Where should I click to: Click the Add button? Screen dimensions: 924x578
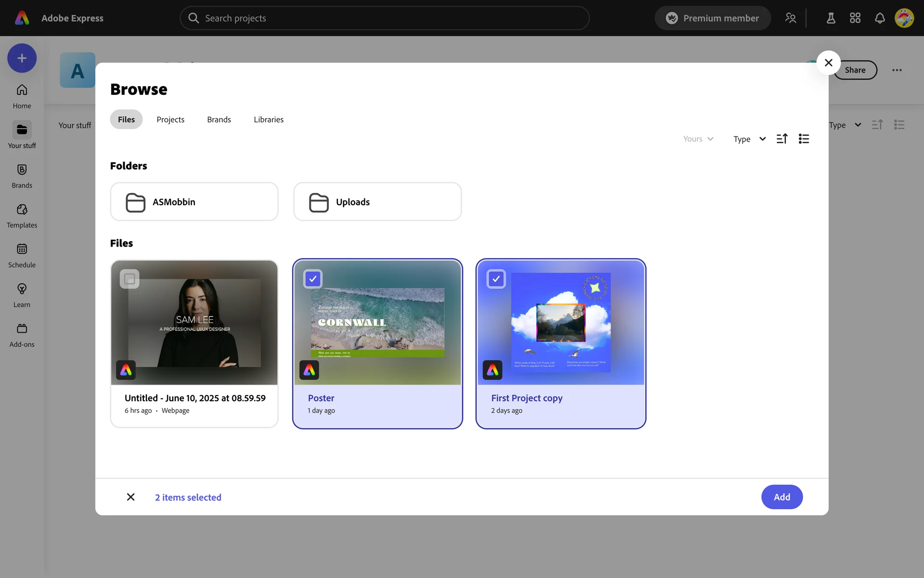(782, 497)
